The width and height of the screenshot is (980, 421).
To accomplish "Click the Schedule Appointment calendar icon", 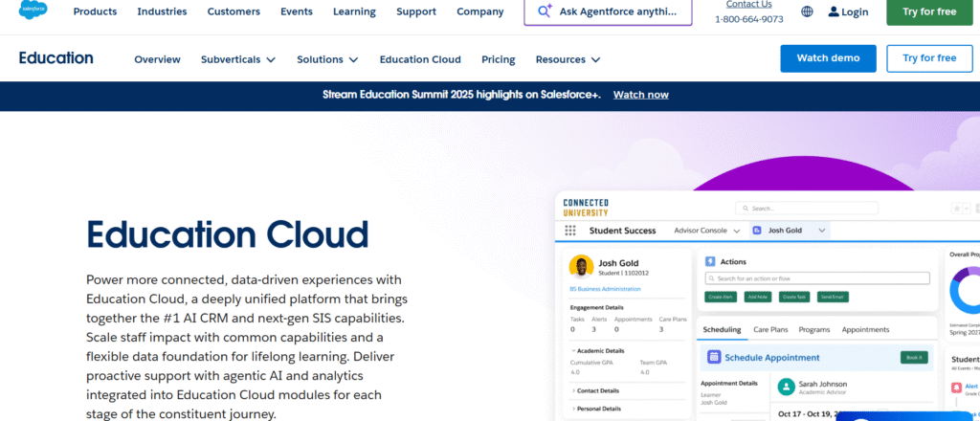I will click(x=714, y=357).
